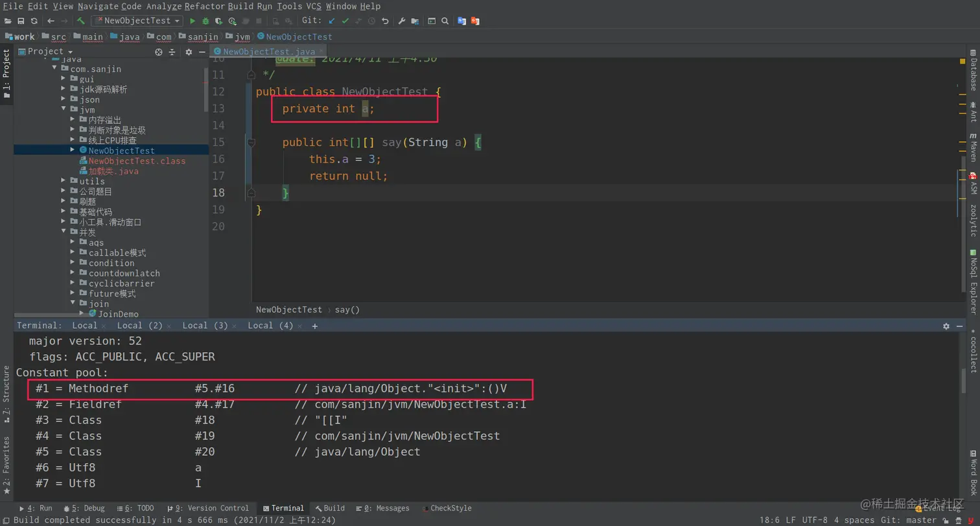Expand the json folder node

click(64, 99)
